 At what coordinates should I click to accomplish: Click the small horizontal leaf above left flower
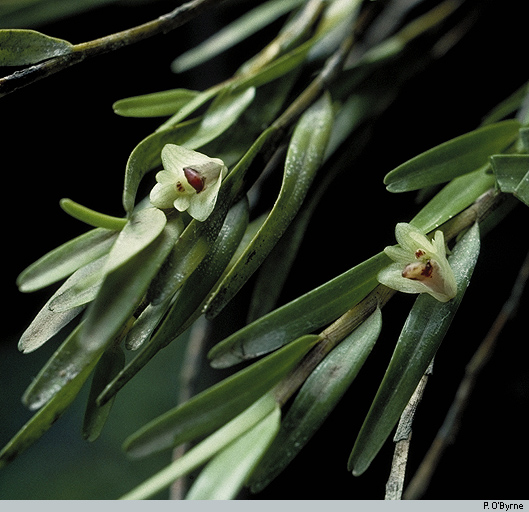pos(156,103)
